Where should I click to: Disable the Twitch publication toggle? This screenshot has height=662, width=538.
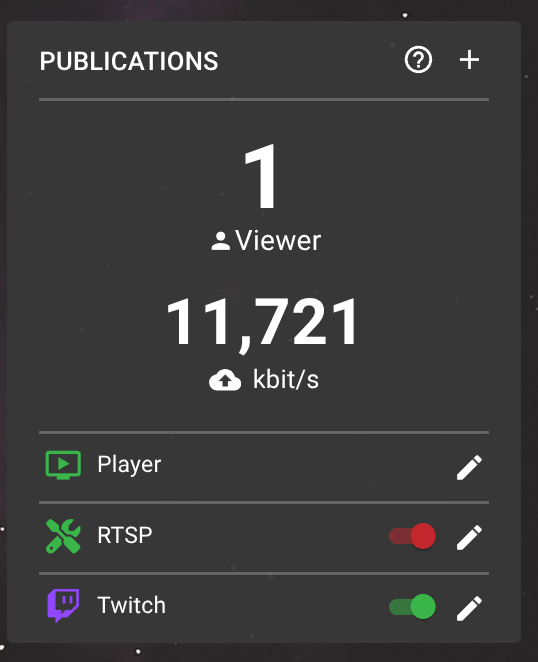pyautogui.click(x=412, y=607)
